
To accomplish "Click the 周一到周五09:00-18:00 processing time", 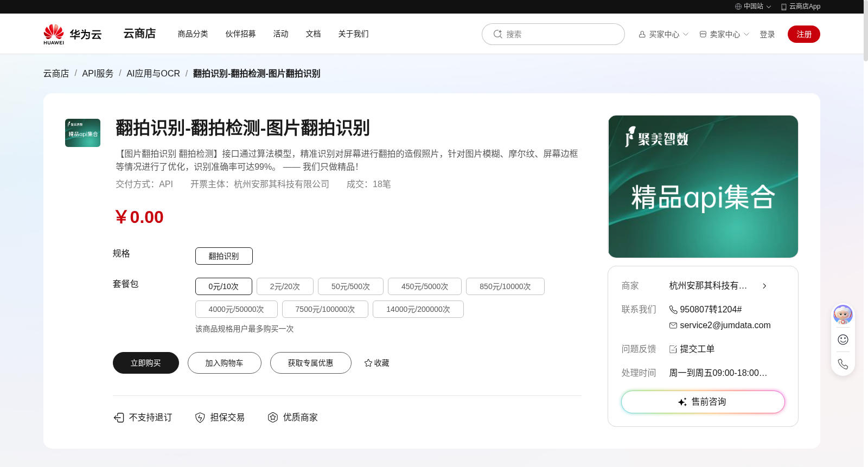I will tap(718, 373).
